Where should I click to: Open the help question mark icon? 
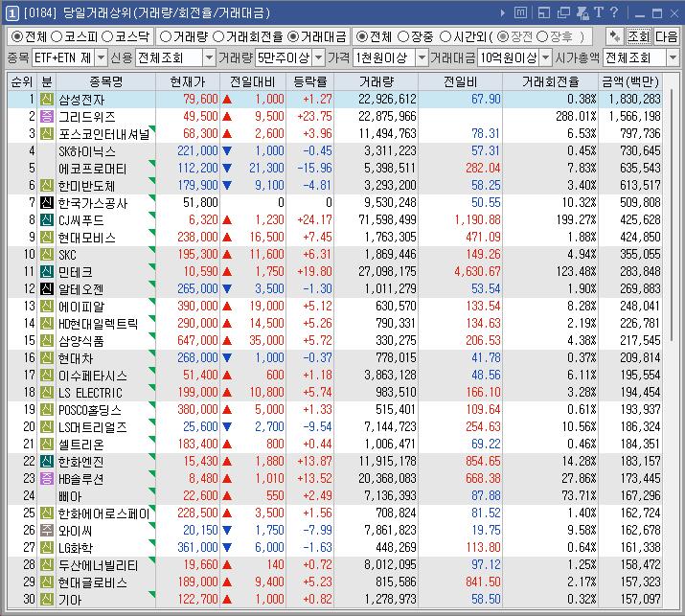click(x=614, y=12)
